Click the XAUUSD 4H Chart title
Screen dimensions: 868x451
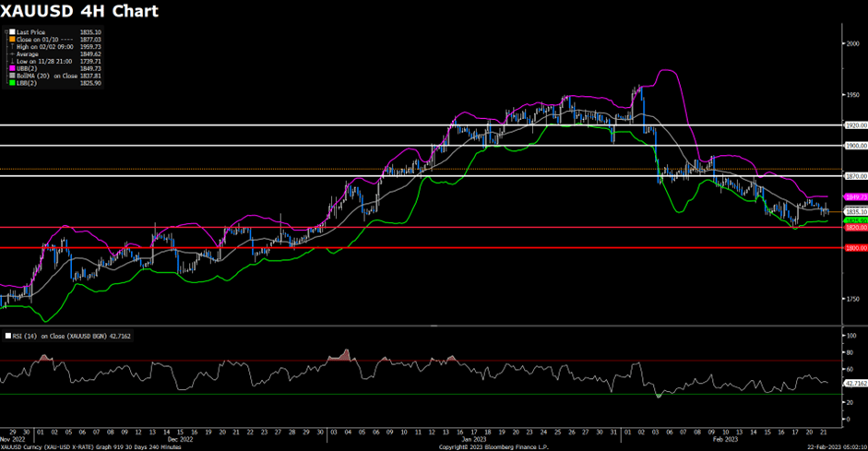(x=79, y=11)
